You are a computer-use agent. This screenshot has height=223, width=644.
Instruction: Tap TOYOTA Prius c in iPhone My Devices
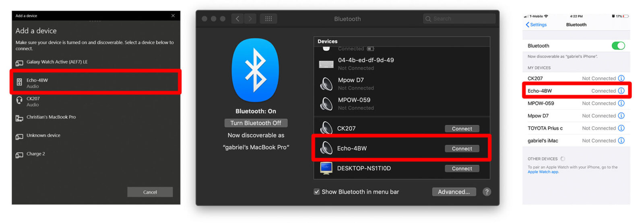(x=576, y=128)
